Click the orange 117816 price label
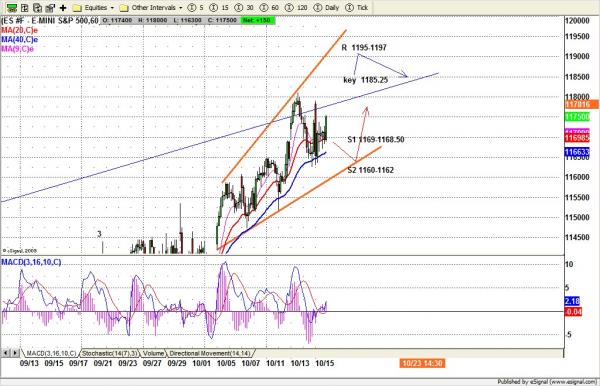 pyautogui.click(x=581, y=104)
